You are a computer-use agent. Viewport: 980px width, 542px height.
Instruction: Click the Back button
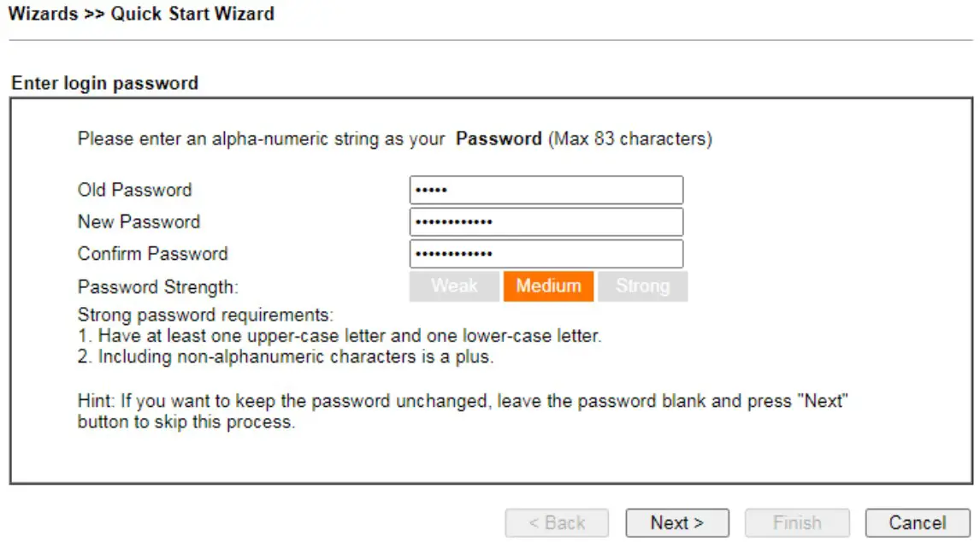tap(556, 522)
